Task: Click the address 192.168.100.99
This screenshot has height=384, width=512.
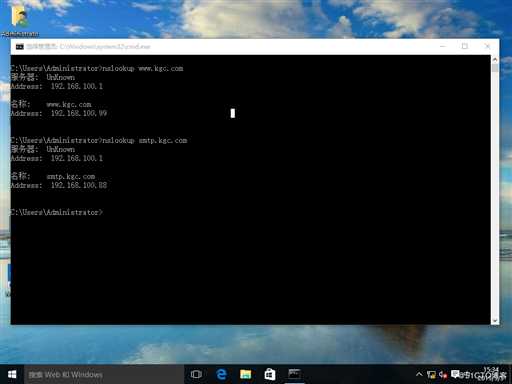Action: (x=79, y=113)
